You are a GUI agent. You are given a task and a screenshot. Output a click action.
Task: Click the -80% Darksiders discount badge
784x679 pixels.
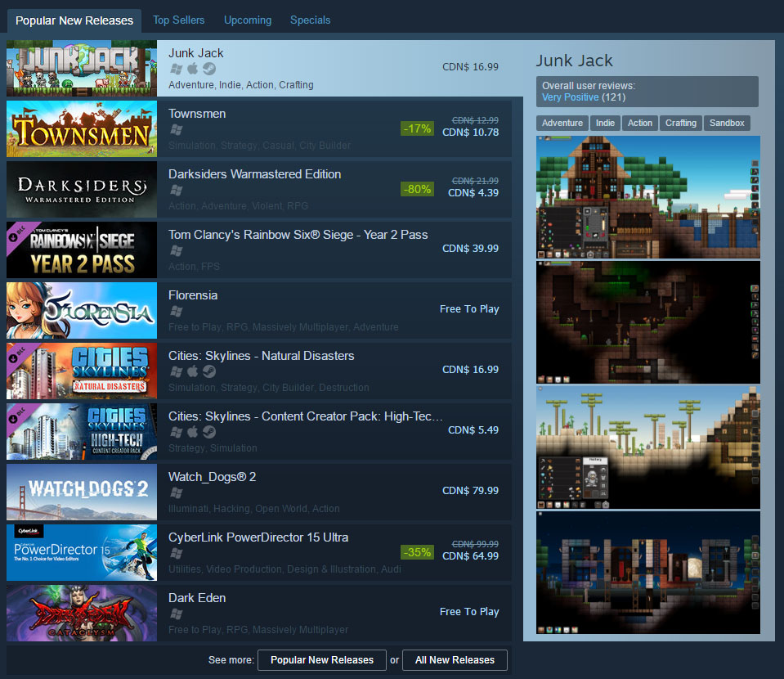click(417, 189)
